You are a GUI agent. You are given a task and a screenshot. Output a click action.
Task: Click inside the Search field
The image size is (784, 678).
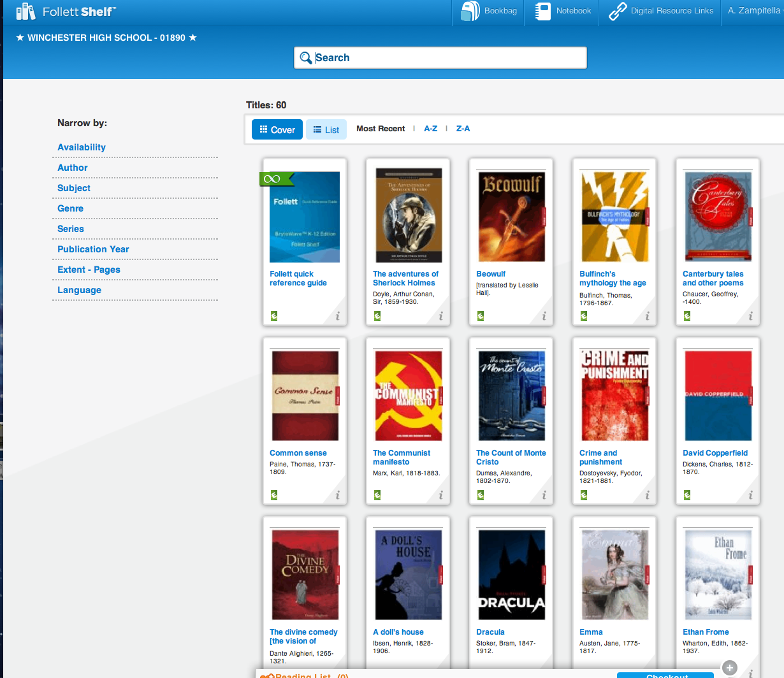[440, 57]
